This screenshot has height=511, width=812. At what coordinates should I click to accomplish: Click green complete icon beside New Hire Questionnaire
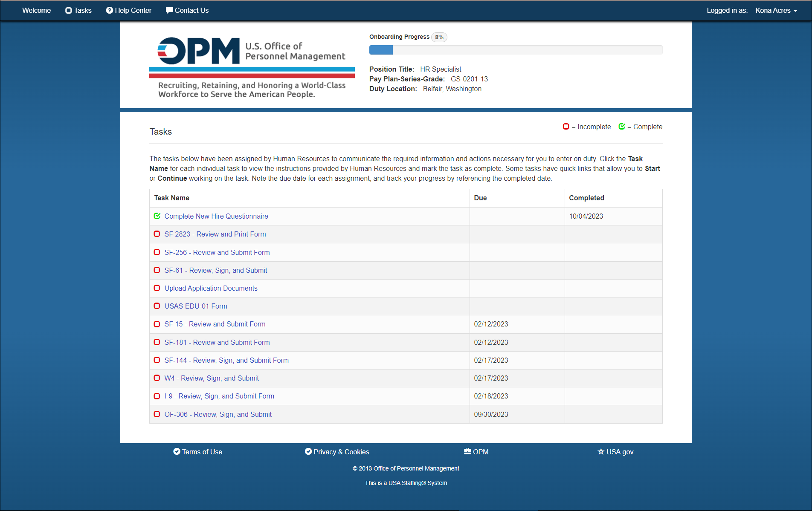[157, 216]
